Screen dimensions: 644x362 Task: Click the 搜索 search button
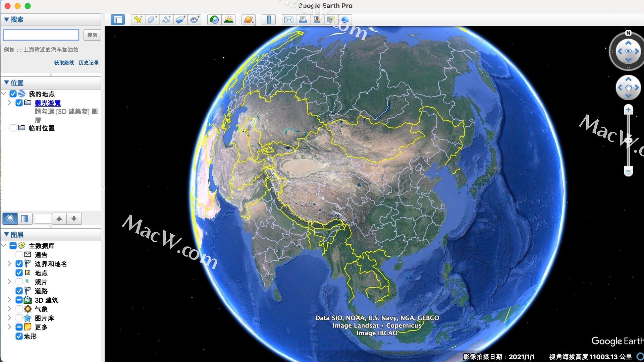(92, 35)
